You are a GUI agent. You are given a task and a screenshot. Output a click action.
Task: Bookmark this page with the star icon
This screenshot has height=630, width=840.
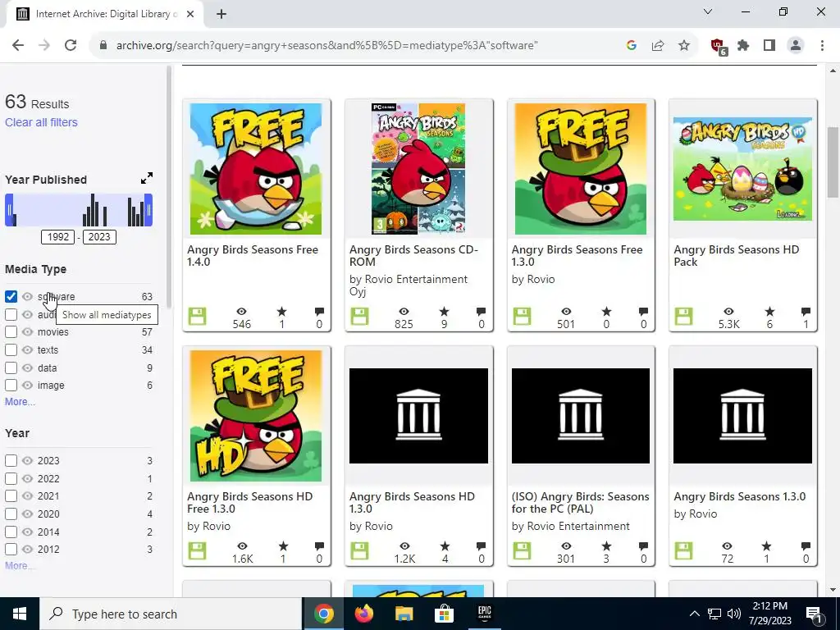tap(684, 46)
